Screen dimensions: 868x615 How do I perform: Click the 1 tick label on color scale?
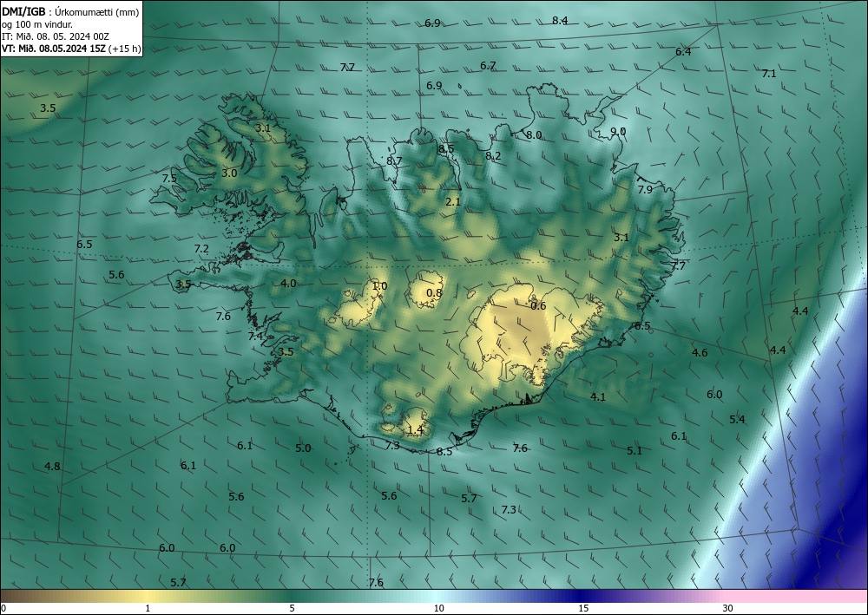coord(148,608)
